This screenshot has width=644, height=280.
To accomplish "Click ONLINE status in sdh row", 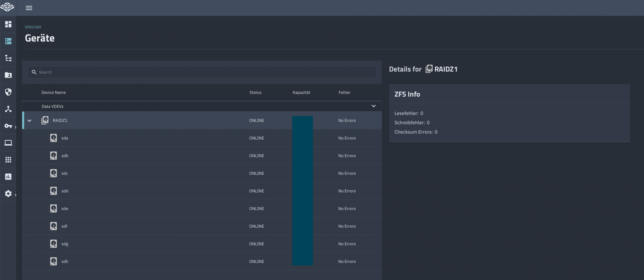I will click(257, 262).
